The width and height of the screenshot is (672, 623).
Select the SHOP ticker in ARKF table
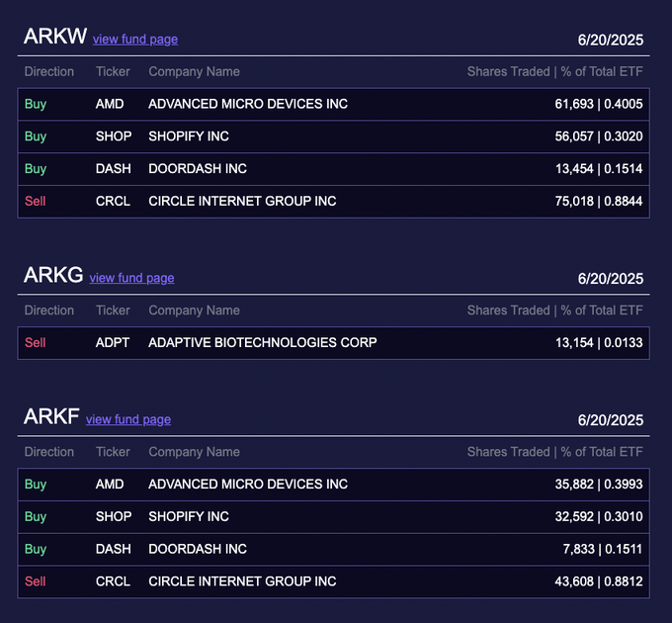pos(114,516)
